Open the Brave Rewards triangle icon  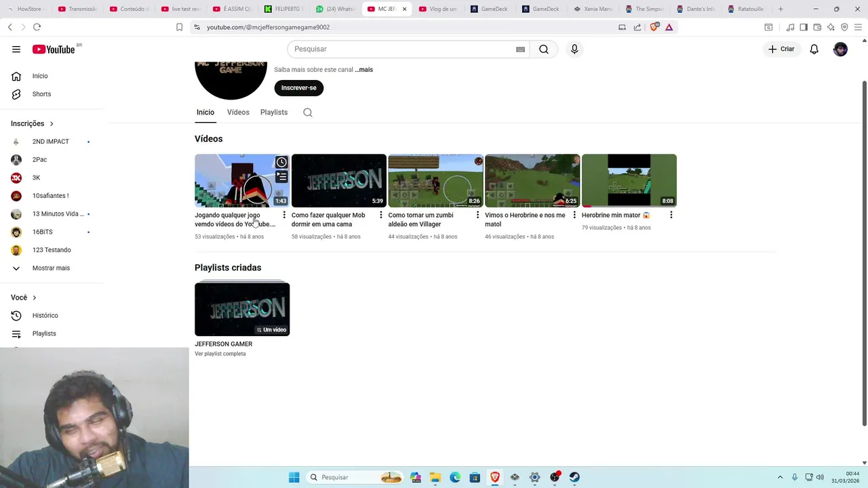(669, 27)
